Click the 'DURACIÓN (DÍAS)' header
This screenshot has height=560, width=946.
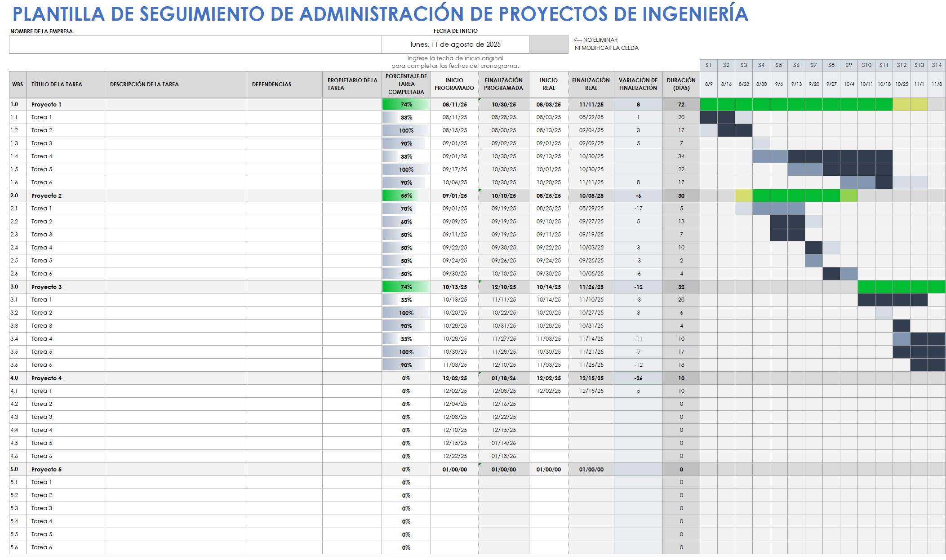681,84
